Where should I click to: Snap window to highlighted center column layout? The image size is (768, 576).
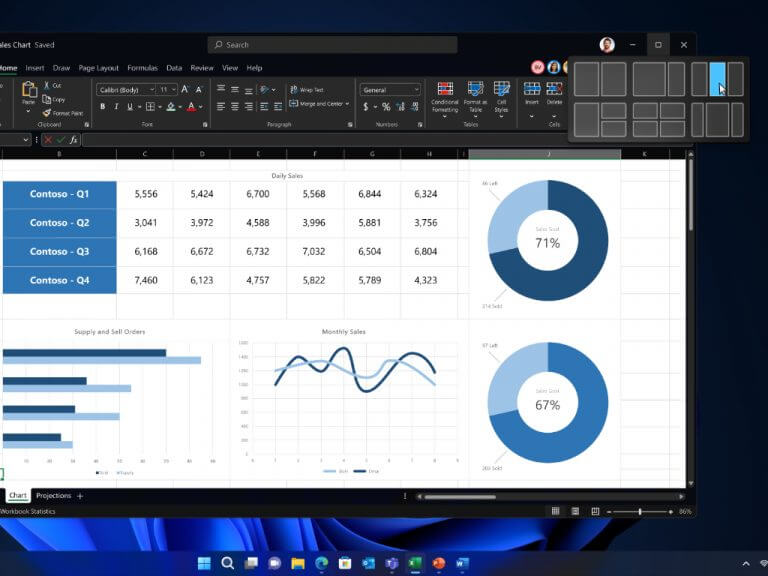click(718, 79)
